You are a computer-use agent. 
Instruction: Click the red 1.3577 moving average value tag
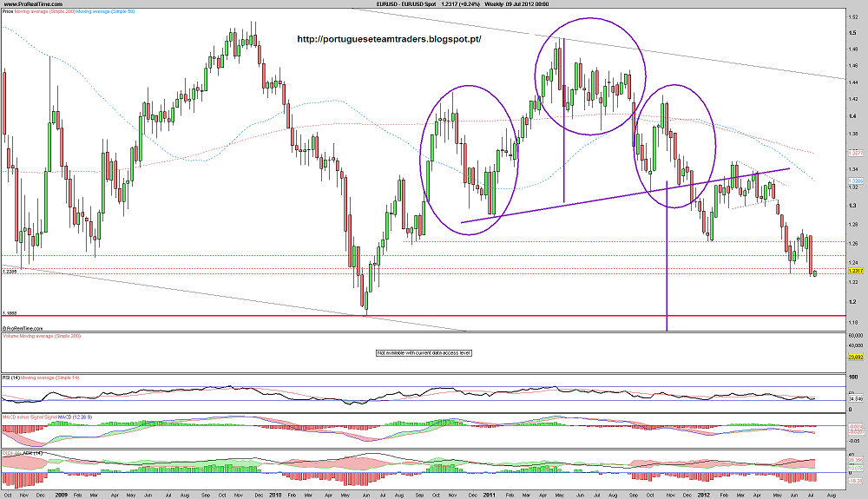click(855, 153)
